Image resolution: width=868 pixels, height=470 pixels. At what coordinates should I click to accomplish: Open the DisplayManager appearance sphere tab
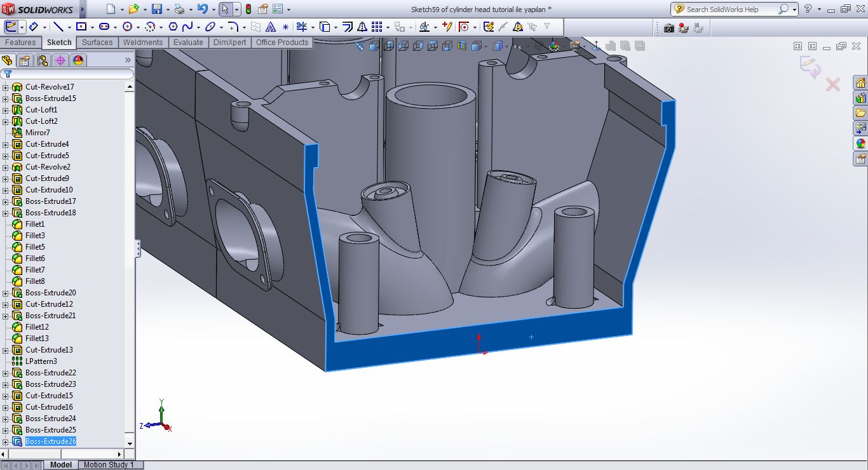(78, 60)
